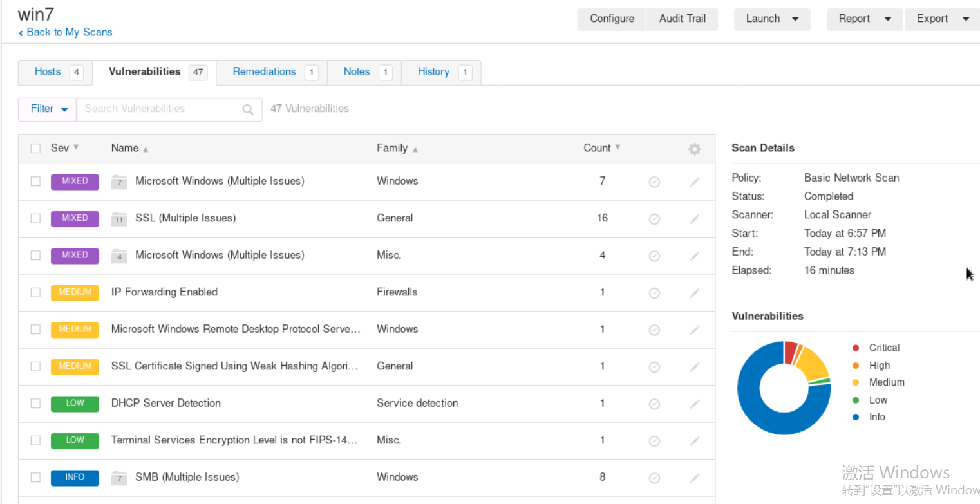Click circle checkmark icon in the SMB row
The image size is (980, 504).
point(654,478)
